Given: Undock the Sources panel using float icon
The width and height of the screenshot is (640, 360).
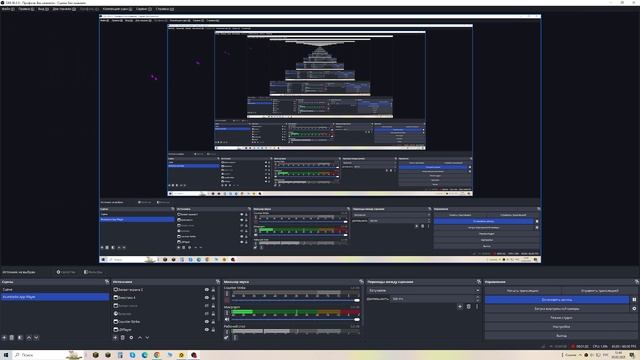Looking at the screenshot, I should (218, 282).
